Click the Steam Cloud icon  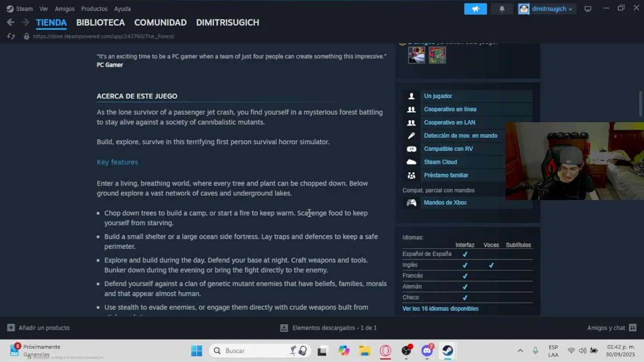click(412, 162)
